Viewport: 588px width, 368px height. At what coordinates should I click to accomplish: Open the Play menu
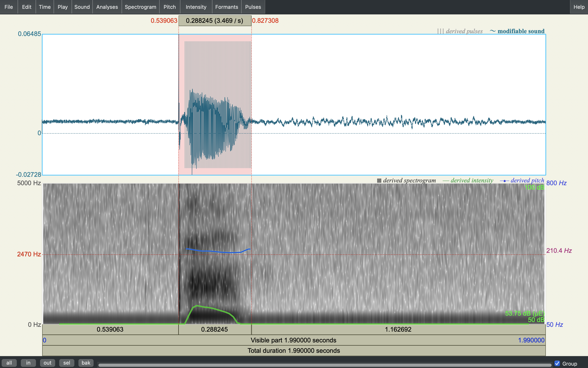point(63,7)
